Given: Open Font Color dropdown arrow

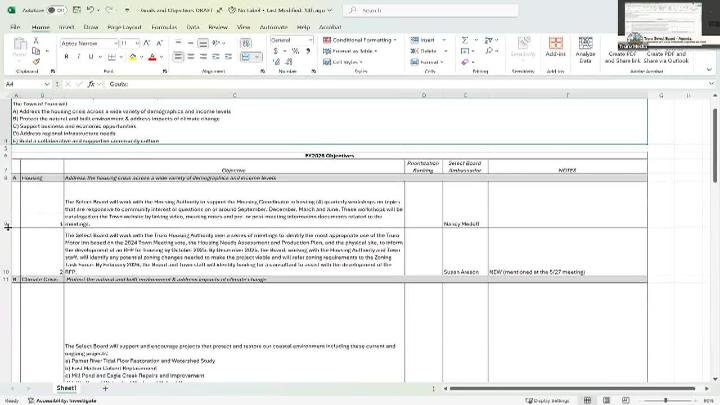Looking at the screenshot, I should [162, 57].
